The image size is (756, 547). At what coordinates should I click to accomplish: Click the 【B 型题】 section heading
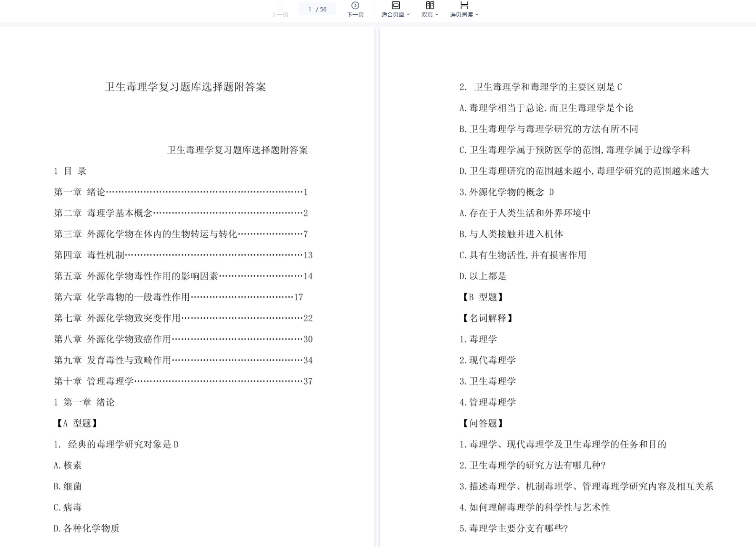click(x=482, y=297)
